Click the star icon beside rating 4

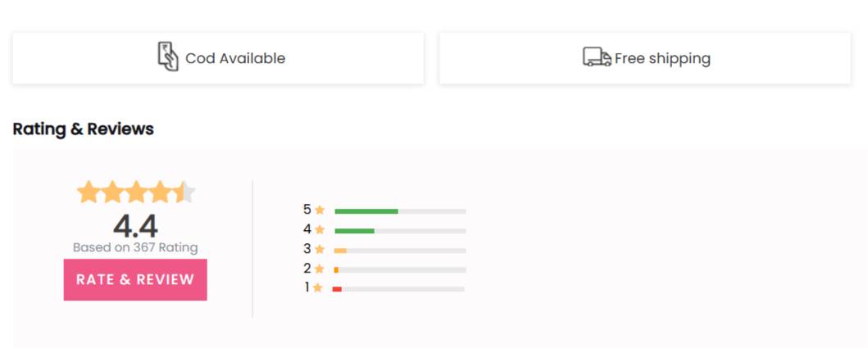pos(320,229)
